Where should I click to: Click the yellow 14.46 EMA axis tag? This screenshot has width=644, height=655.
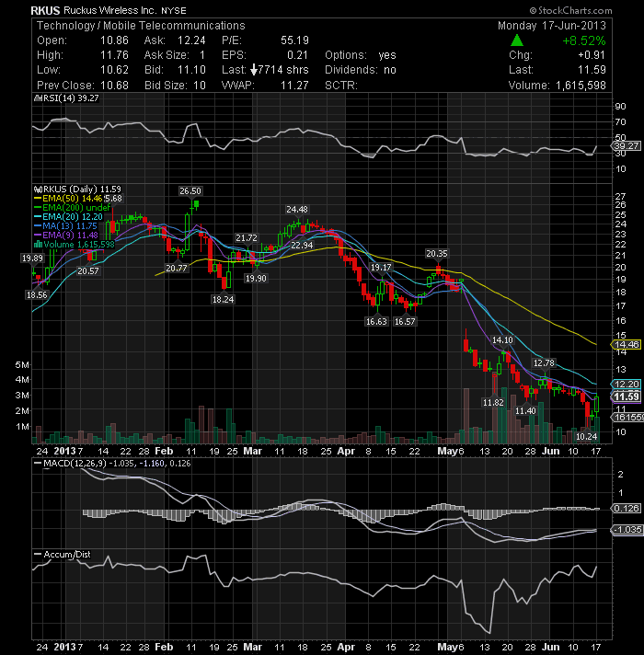click(626, 345)
